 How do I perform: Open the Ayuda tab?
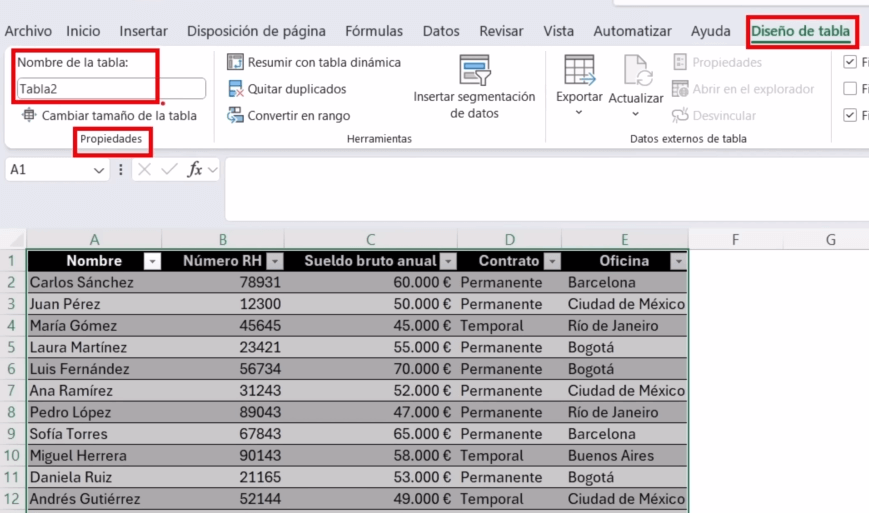(x=710, y=31)
